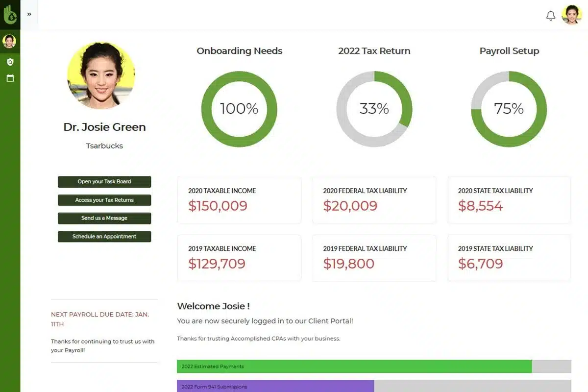Open user avatar menu in top-right corner

click(x=571, y=15)
